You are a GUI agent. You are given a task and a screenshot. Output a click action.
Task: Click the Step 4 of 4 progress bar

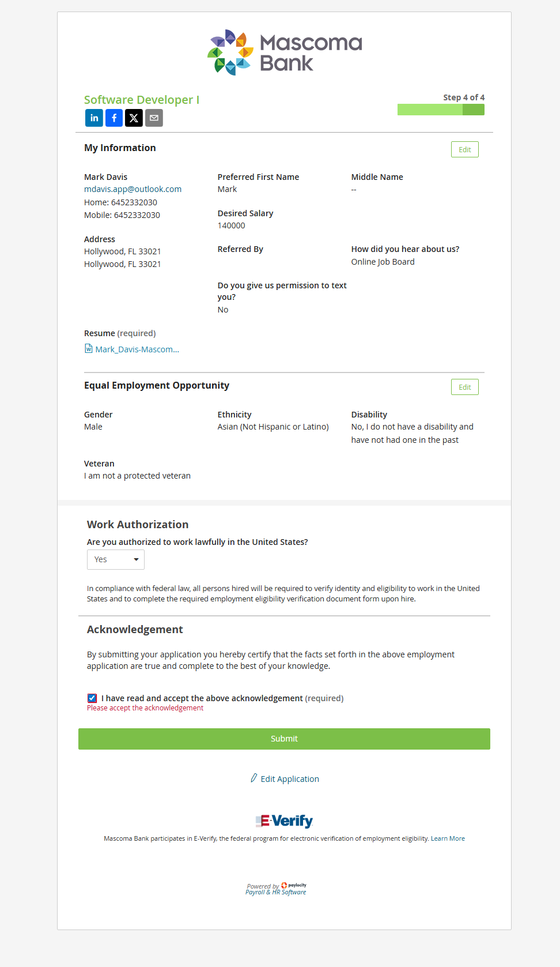point(441,110)
